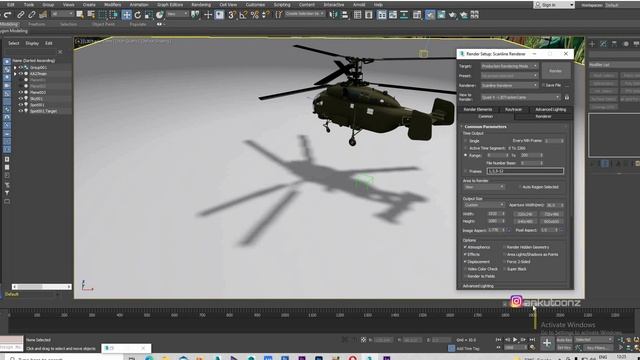This screenshot has height=360, width=640.
Task: Toggle the Displacement checkbox
Action: (x=465, y=262)
